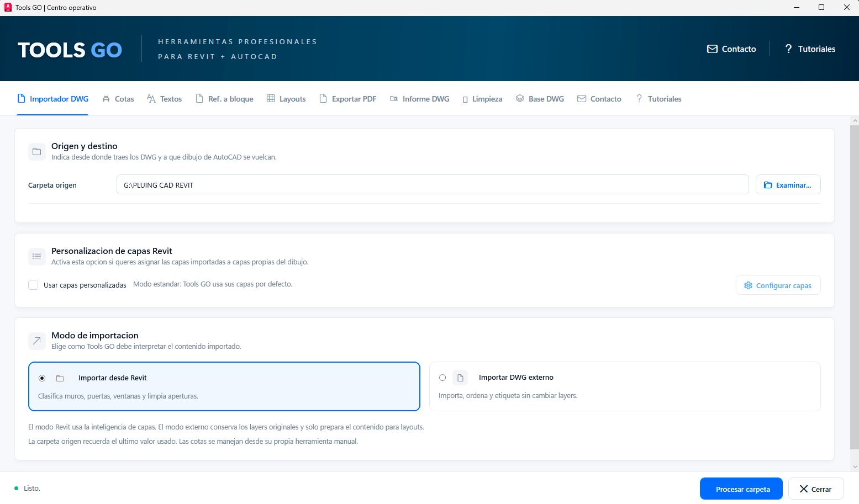Image resolution: width=859 pixels, height=504 pixels.
Task: Close dialog with Cerrar button
Action: coord(816,489)
